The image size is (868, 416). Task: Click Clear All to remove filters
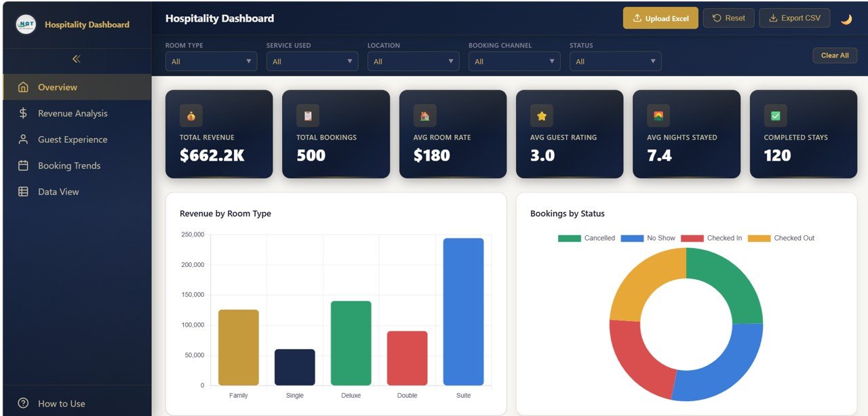click(x=835, y=55)
